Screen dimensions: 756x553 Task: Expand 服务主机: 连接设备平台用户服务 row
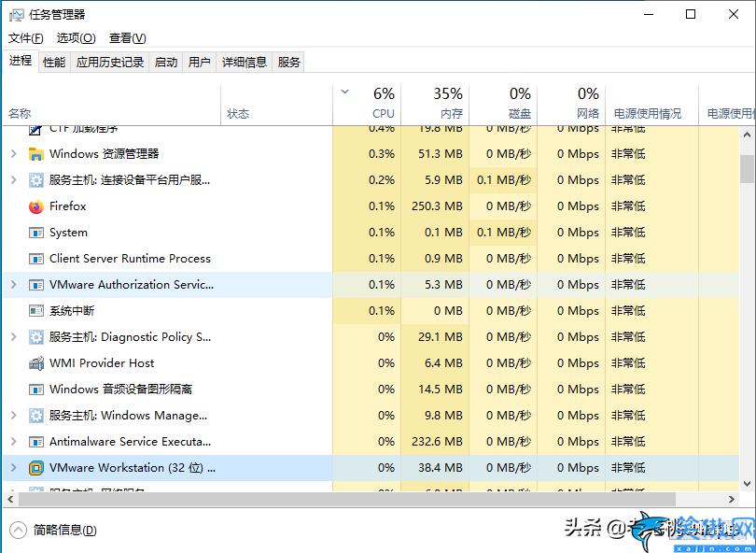(x=14, y=180)
